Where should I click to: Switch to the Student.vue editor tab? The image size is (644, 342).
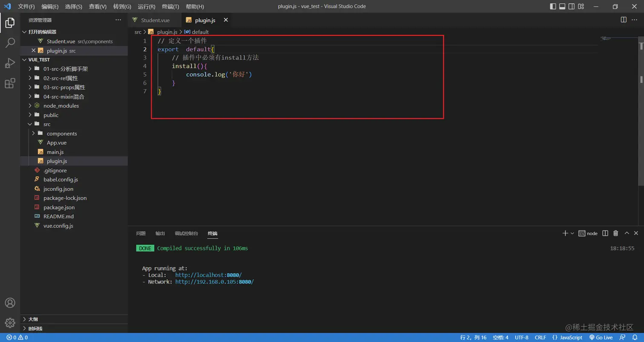point(155,20)
